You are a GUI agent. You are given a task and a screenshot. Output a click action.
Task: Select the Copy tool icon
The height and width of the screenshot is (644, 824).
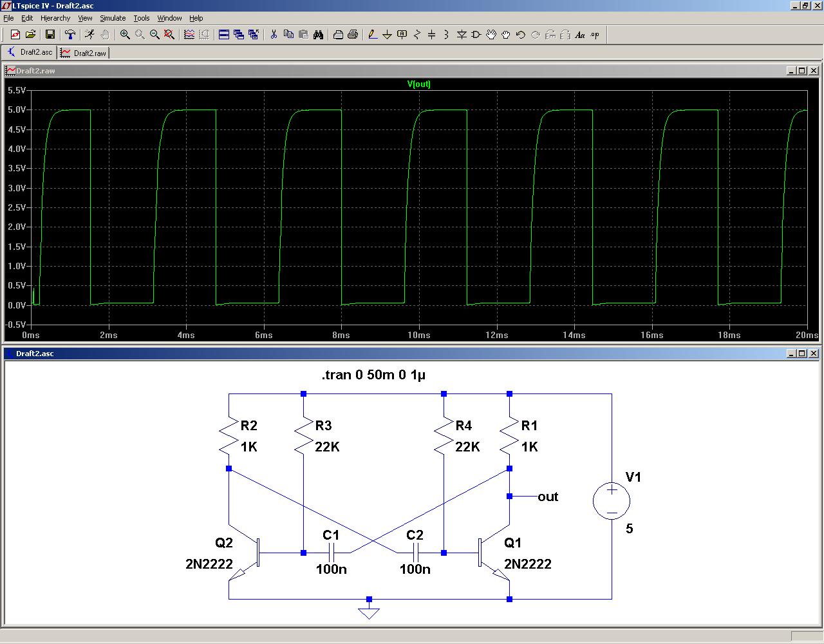(x=288, y=35)
